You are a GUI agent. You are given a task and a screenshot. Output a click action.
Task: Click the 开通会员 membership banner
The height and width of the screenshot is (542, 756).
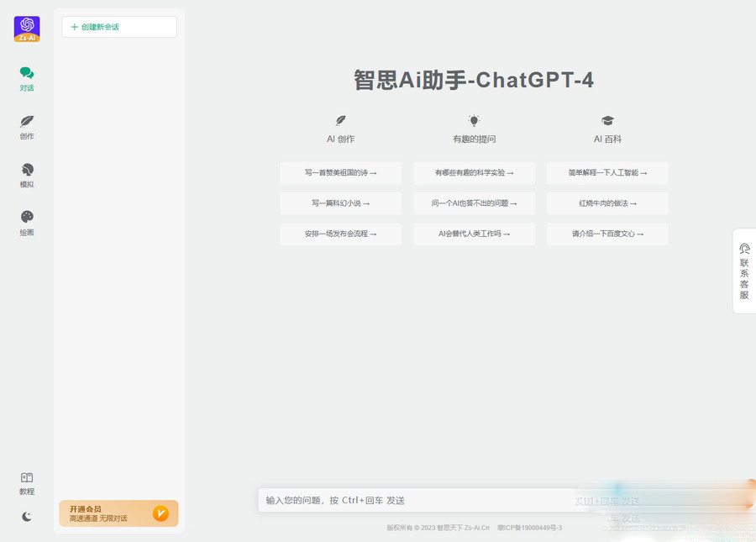pyautogui.click(x=118, y=513)
